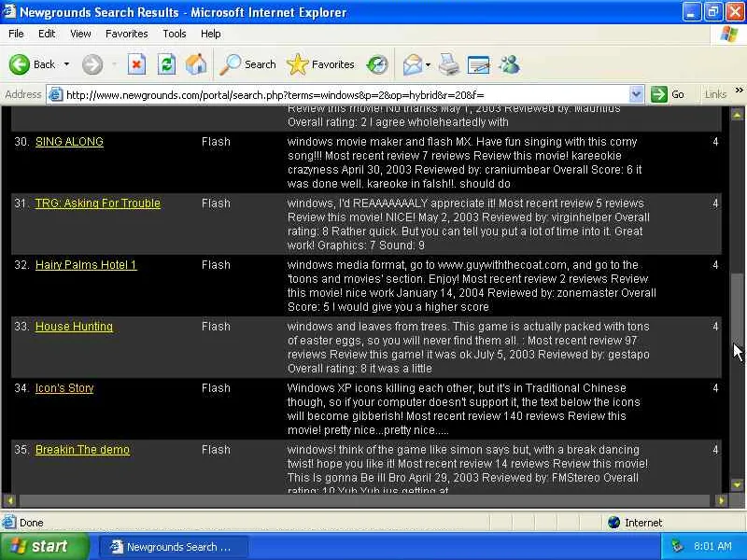Click the greyed Forward arrow button

pos(92,64)
